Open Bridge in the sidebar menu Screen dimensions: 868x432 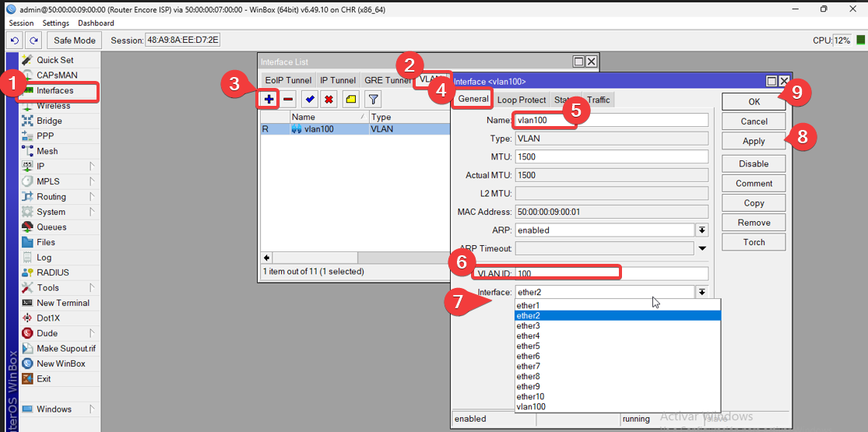pyautogui.click(x=49, y=121)
